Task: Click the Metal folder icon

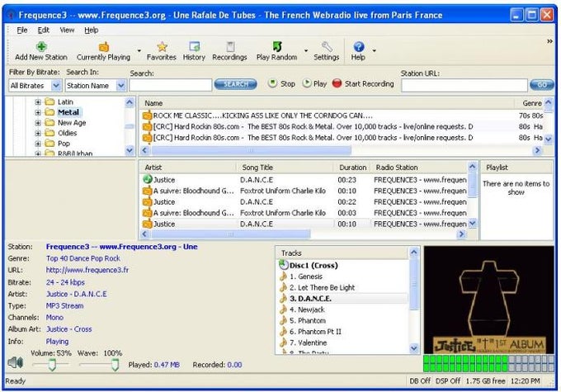Action: click(49, 112)
